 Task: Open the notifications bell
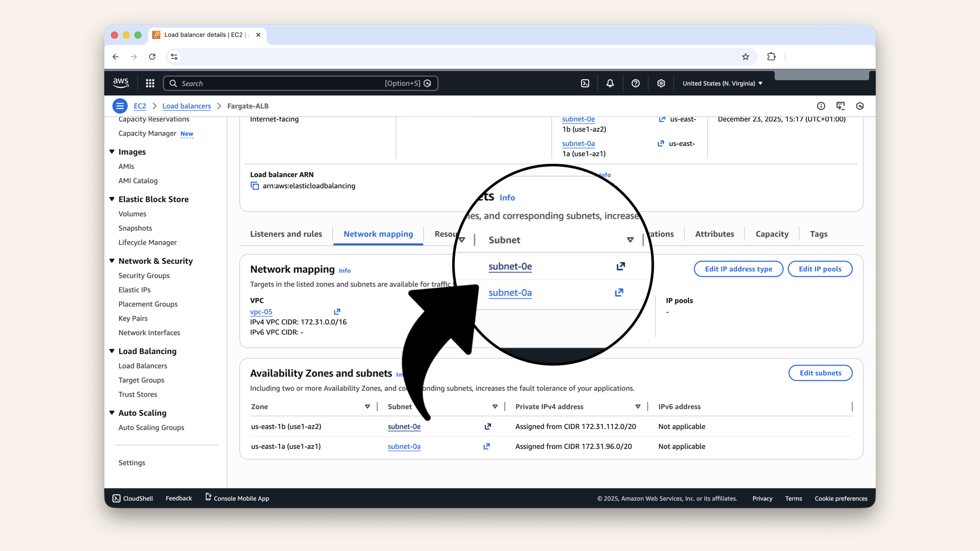click(610, 83)
